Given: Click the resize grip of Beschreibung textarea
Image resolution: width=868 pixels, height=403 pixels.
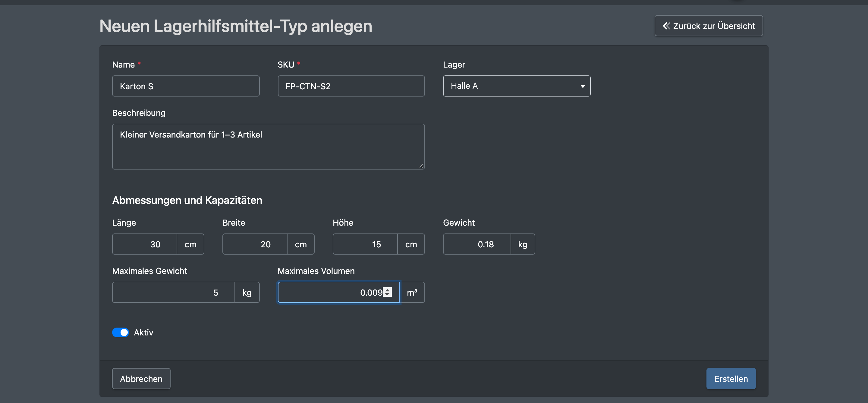Looking at the screenshot, I should pos(421,166).
